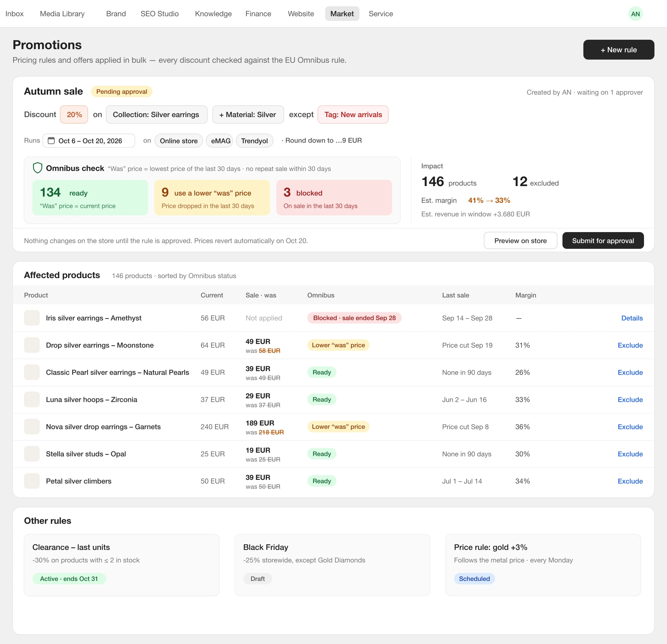This screenshot has height=644, width=667.
Task: Click the Petal silver climbers thumbnail
Action: coord(32,481)
